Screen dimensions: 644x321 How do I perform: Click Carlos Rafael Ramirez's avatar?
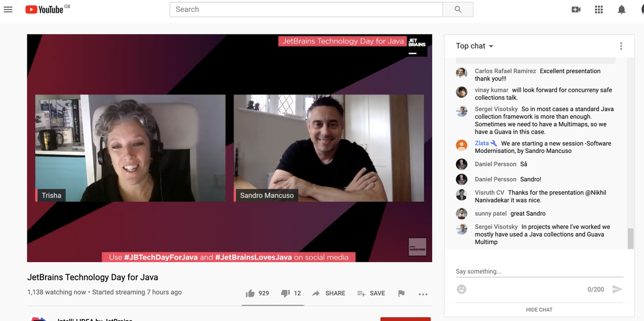click(x=462, y=73)
